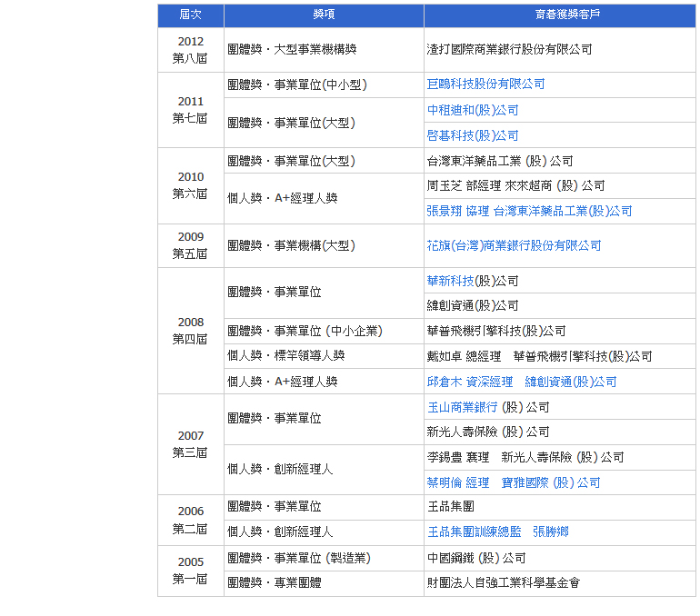The width and height of the screenshot is (700, 616).
Task: Open 花旗(台灣)商業銀行股份有限公司 link
Action: point(514,245)
